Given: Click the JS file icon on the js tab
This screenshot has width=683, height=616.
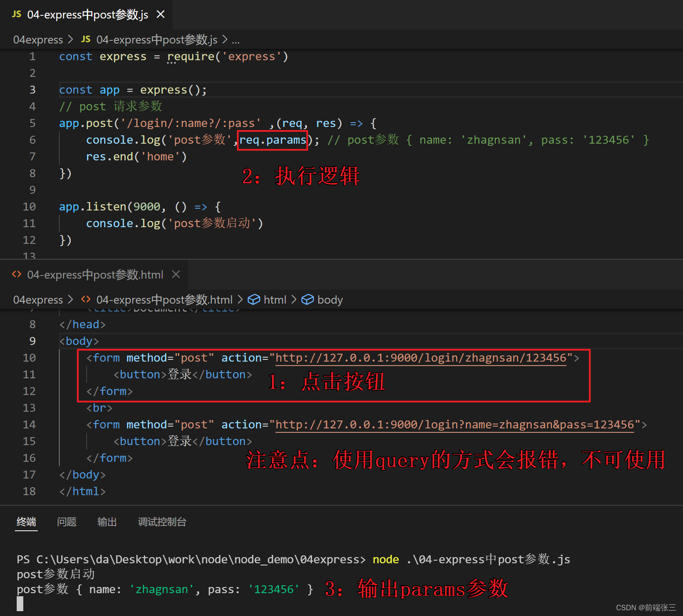Looking at the screenshot, I should point(17,14).
